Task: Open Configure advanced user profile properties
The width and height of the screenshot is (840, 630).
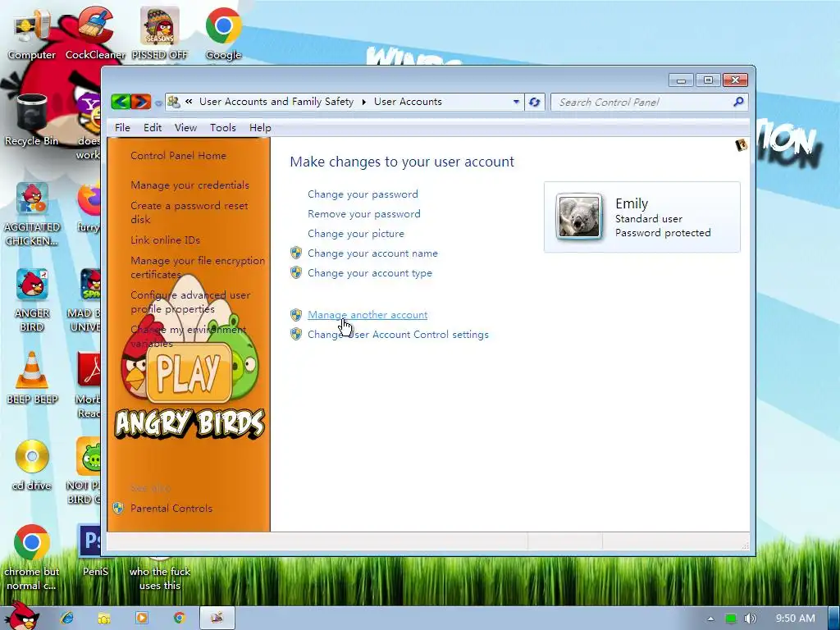Action: 190,302
